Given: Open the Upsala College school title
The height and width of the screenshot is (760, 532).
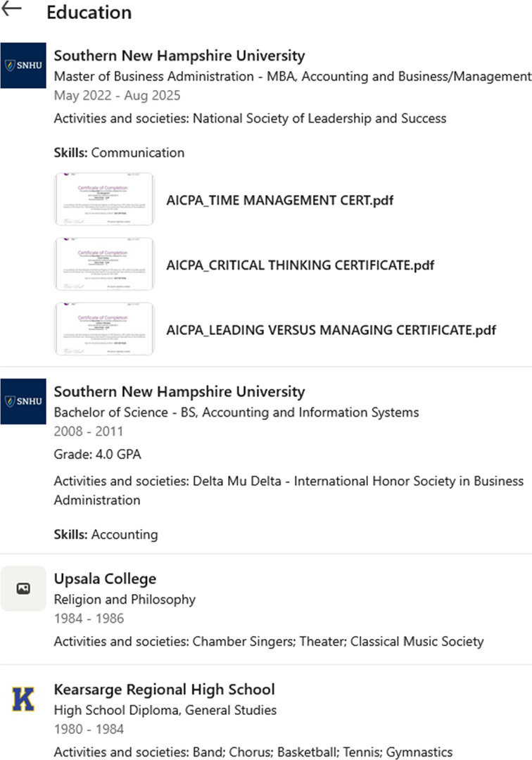Looking at the screenshot, I should point(105,579).
